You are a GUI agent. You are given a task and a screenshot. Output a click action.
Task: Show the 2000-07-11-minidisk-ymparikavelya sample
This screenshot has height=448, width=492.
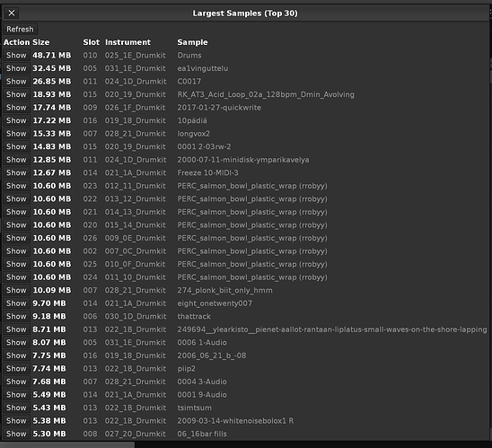coord(17,160)
